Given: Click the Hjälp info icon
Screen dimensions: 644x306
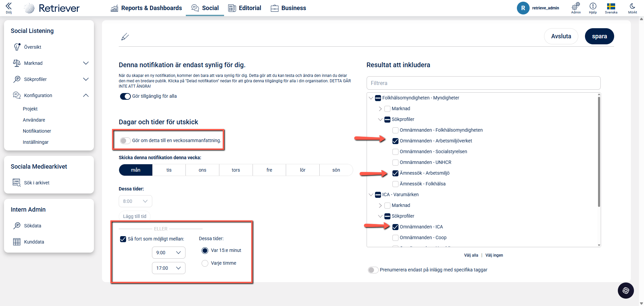Looking at the screenshot, I should click(593, 6).
